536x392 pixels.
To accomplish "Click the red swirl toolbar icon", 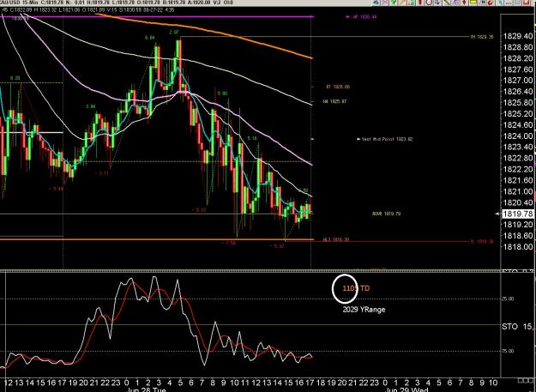I will coord(491,2).
